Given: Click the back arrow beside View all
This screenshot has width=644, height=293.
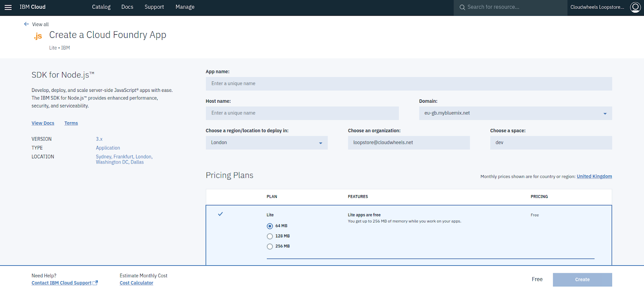Looking at the screenshot, I should tap(27, 24).
